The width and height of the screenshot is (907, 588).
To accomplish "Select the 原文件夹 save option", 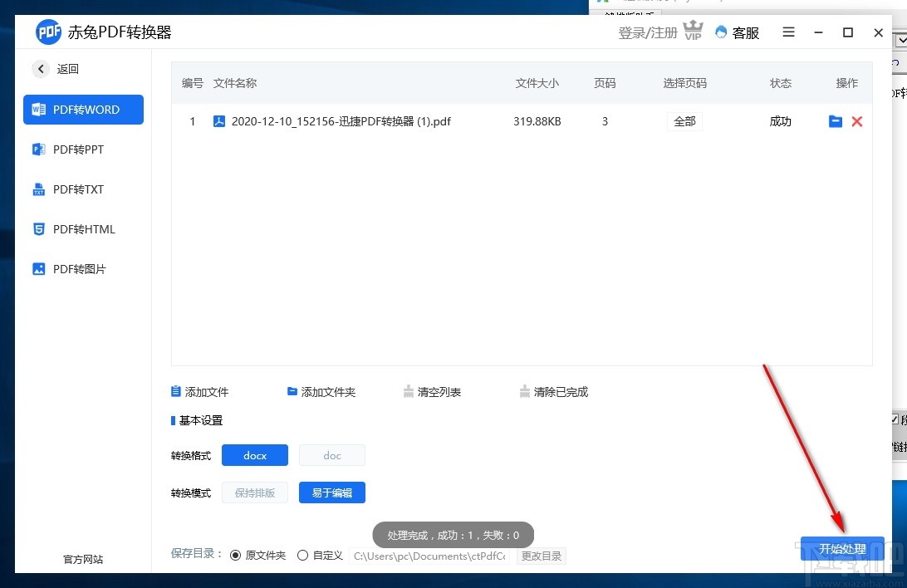I will pyautogui.click(x=236, y=555).
